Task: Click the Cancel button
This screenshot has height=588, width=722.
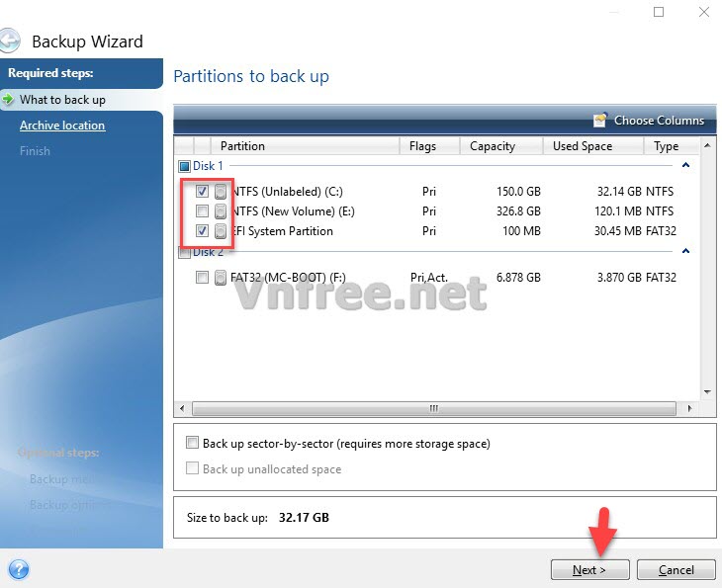Action: pos(676,570)
